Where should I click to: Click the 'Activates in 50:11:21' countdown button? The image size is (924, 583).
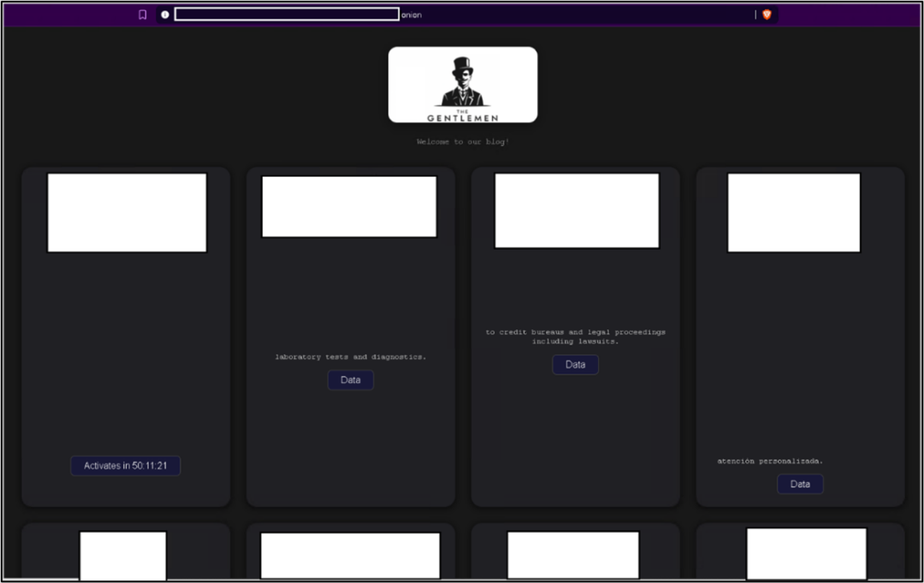tap(125, 466)
